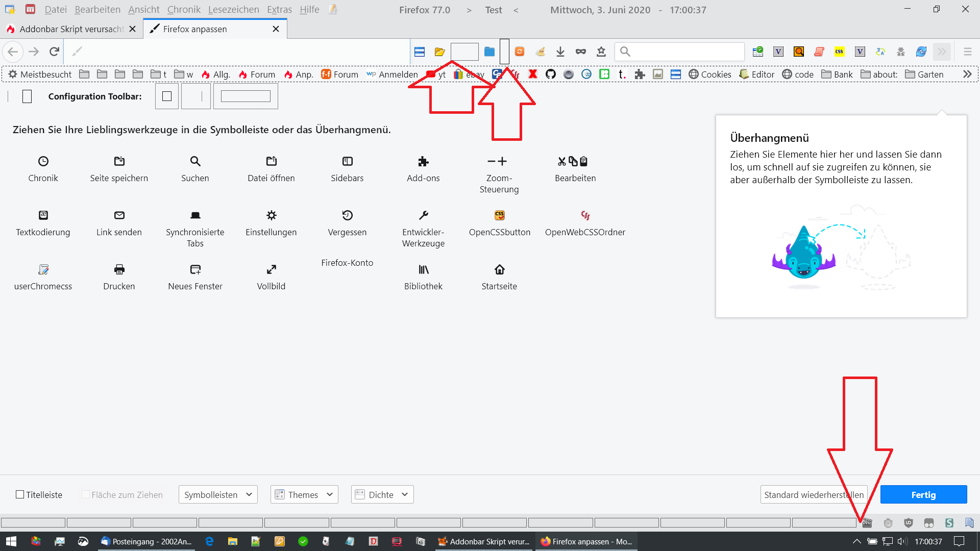Click the Bibliothek library icon
Viewport: 980px width, 551px height.
(423, 269)
